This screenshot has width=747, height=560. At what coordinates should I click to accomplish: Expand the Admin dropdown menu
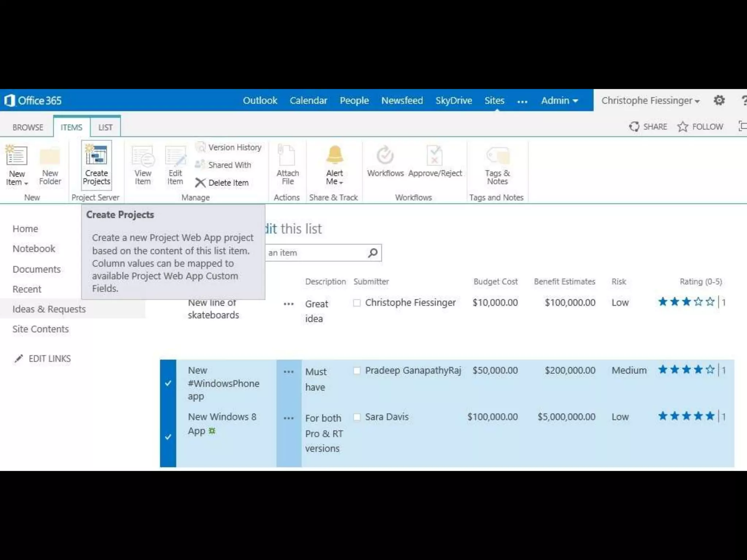[x=559, y=101]
